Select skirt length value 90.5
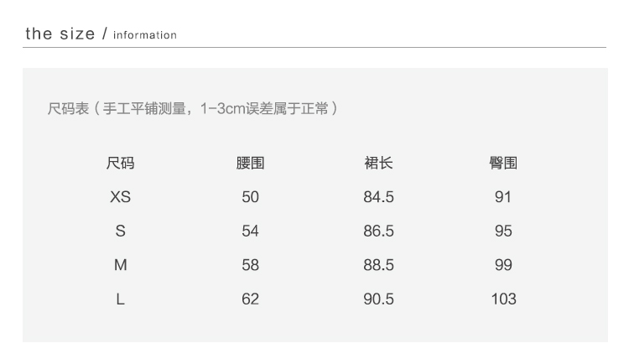Image resolution: width=629 pixels, height=364 pixels. [x=378, y=299]
